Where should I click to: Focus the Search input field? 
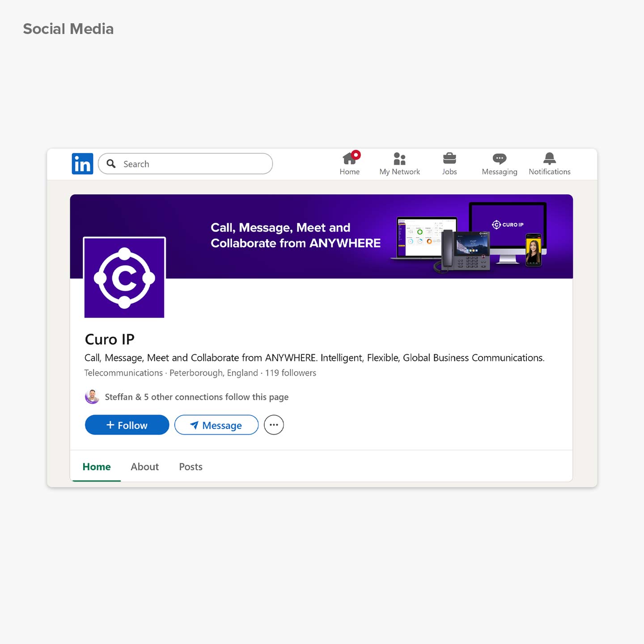(185, 164)
